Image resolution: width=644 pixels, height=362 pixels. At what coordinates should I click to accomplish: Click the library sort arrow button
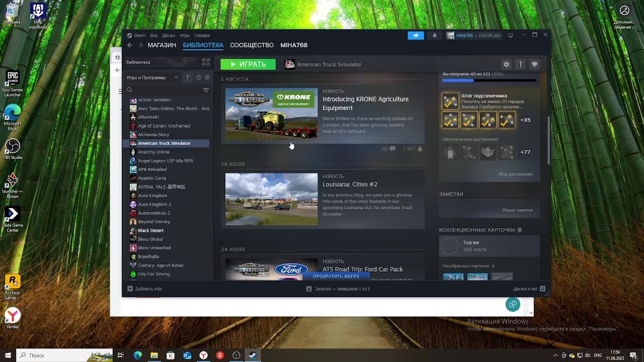coord(188,77)
